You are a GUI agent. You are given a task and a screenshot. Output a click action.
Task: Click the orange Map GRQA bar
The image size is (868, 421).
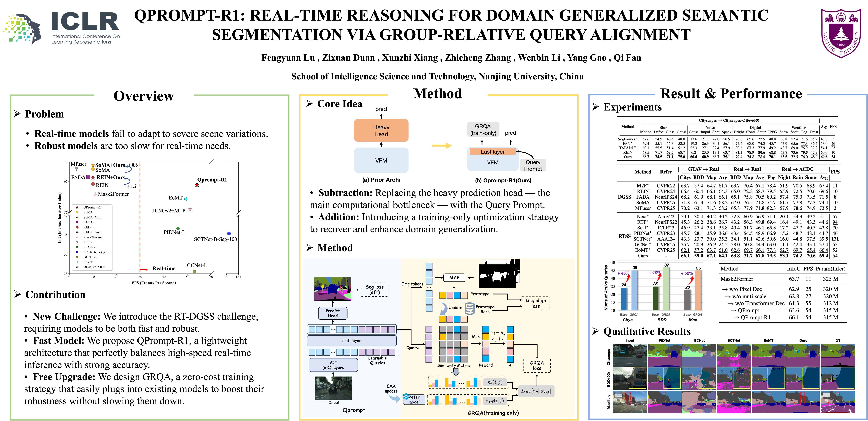click(698, 291)
